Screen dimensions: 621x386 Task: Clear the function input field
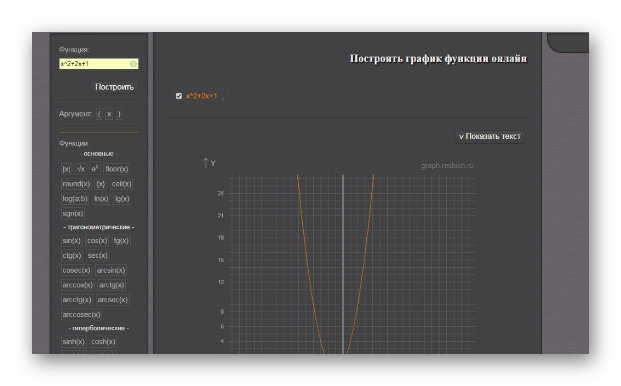click(133, 64)
